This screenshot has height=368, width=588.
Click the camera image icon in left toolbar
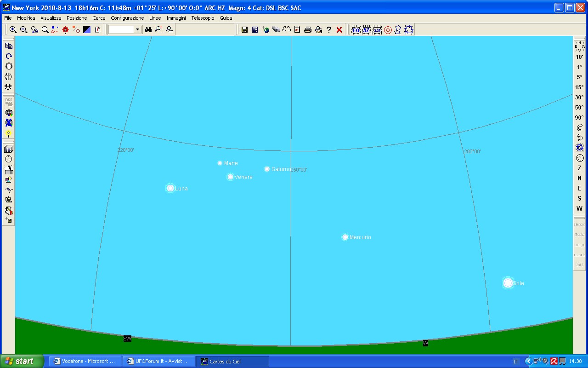[9, 113]
